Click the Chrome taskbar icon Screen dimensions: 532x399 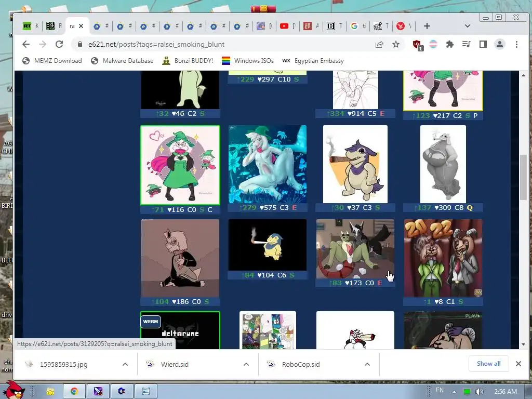click(x=74, y=392)
